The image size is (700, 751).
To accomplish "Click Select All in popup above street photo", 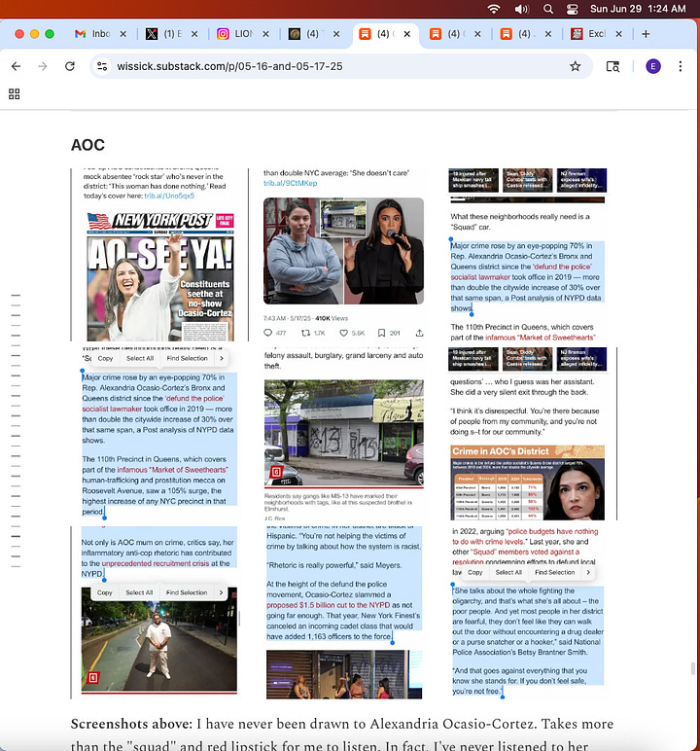I will pyautogui.click(x=139, y=592).
